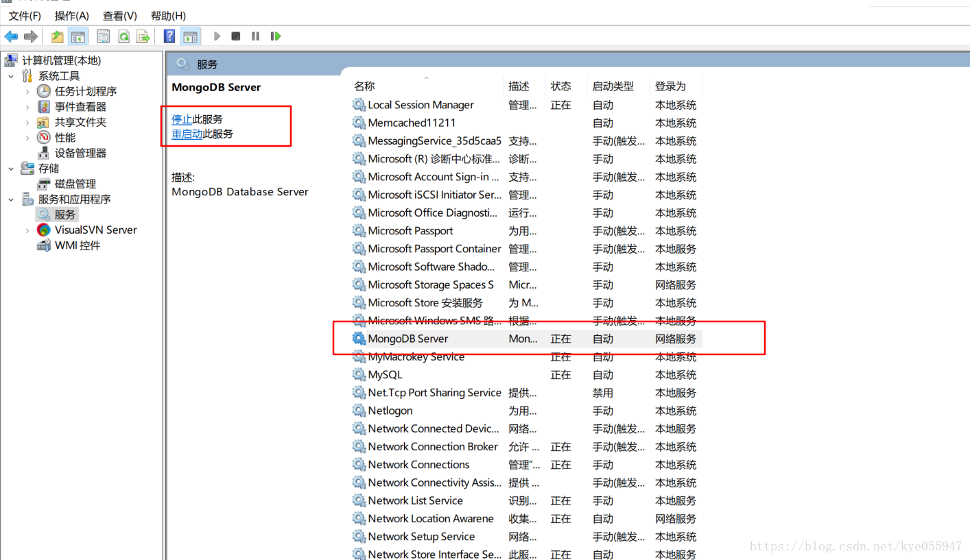Sort by the 登录为 column header
The width and height of the screenshot is (970, 560).
[675, 86]
